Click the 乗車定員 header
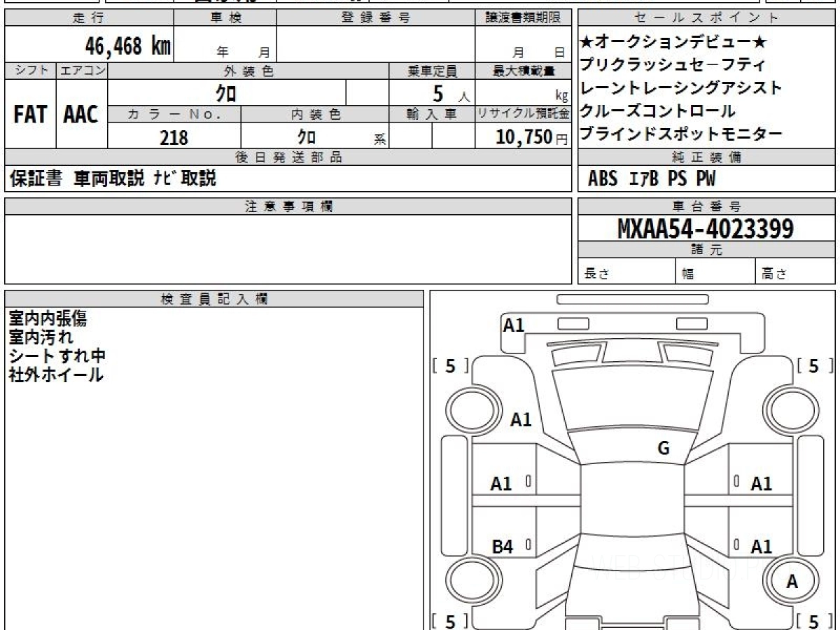840x630 pixels. coord(432,71)
